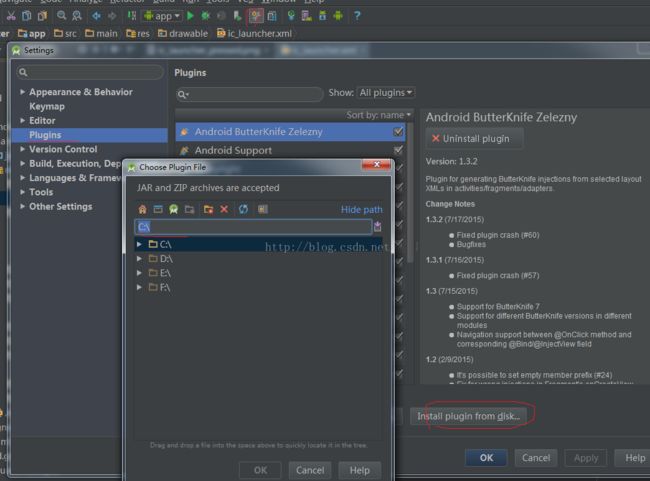Expand the Editor settings node
650x481 pixels.
coord(22,121)
